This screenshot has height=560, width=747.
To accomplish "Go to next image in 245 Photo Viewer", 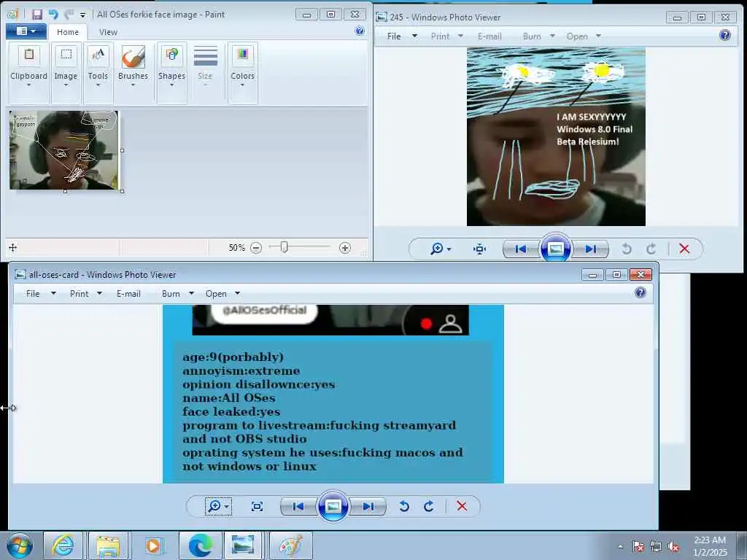I will 591,249.
